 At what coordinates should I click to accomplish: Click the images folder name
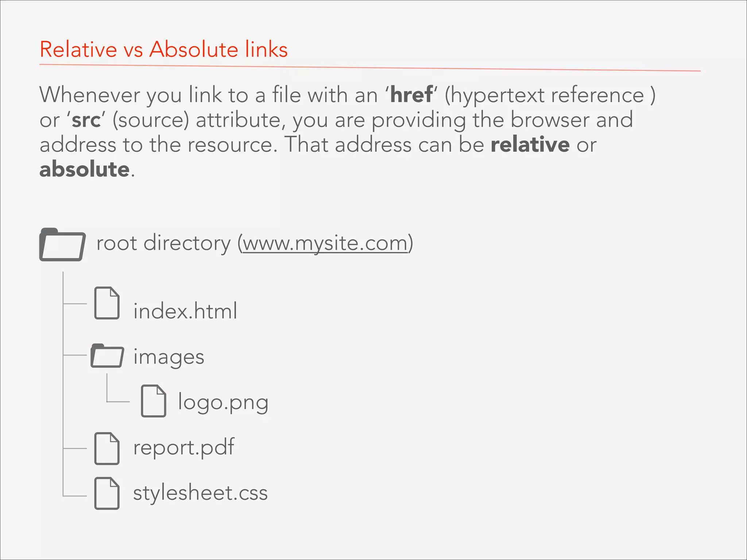[169, 357]
